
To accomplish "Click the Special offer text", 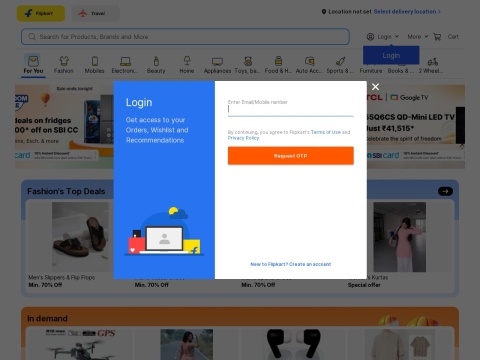I will pos(364,285).
